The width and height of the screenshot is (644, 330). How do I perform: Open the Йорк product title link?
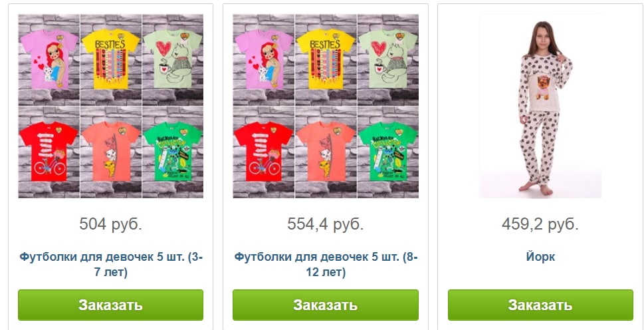point(540,257)
